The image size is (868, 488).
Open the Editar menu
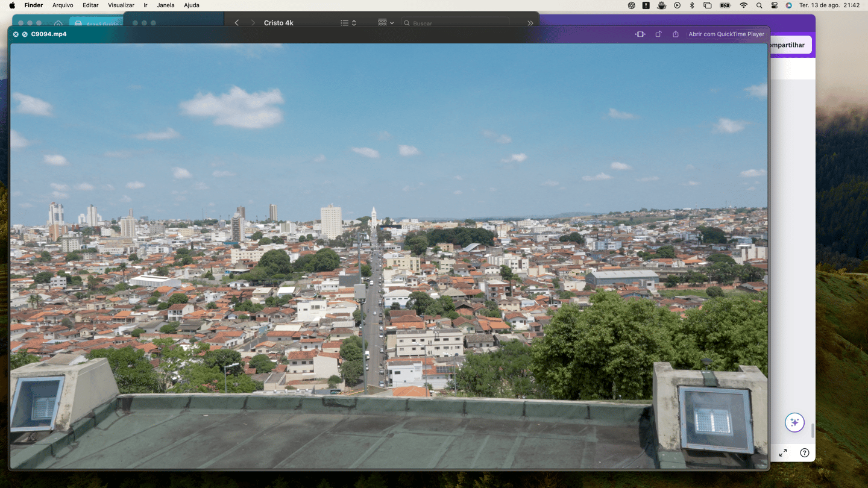[x=90, y=5]
